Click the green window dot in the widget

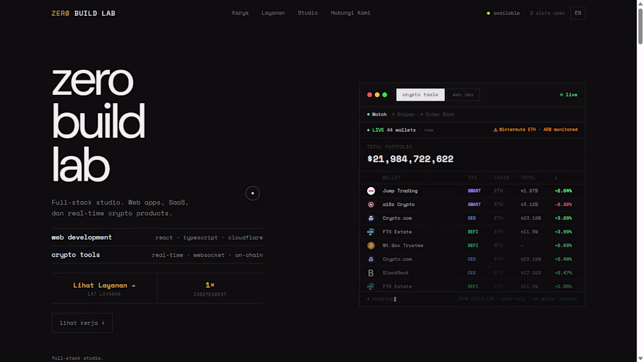(385, 95)
